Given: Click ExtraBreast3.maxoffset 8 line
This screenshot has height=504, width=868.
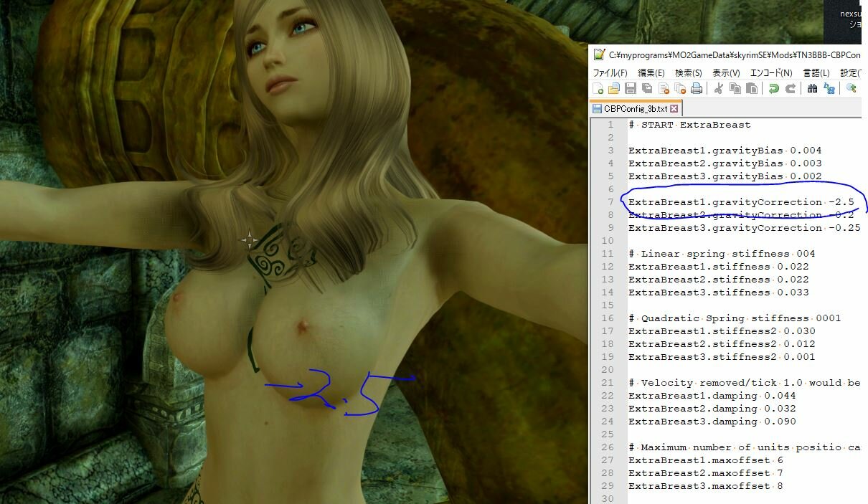Looking at the screenshot, I should click(x=705, y=486).
